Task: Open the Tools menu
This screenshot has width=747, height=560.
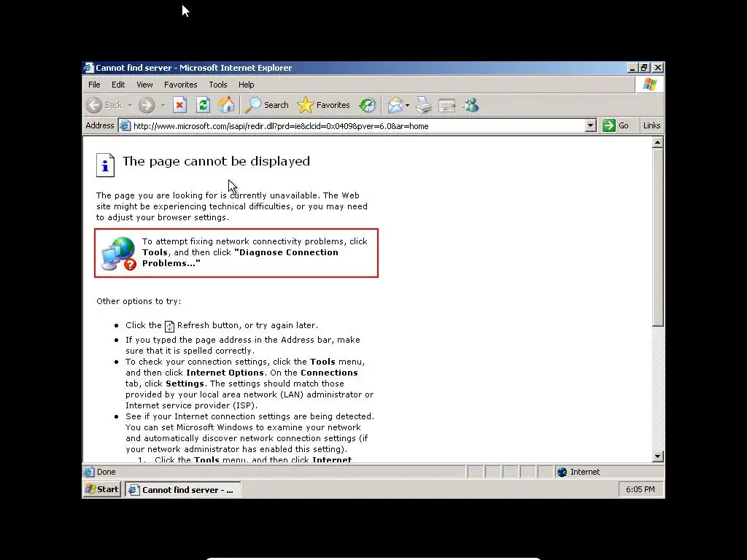Action: (217, 85)
